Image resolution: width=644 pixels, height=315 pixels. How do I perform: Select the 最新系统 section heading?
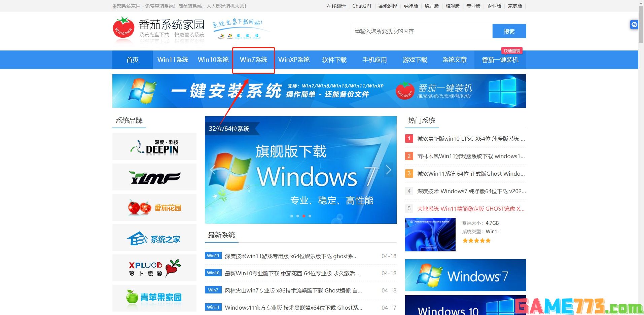point(222,235)
